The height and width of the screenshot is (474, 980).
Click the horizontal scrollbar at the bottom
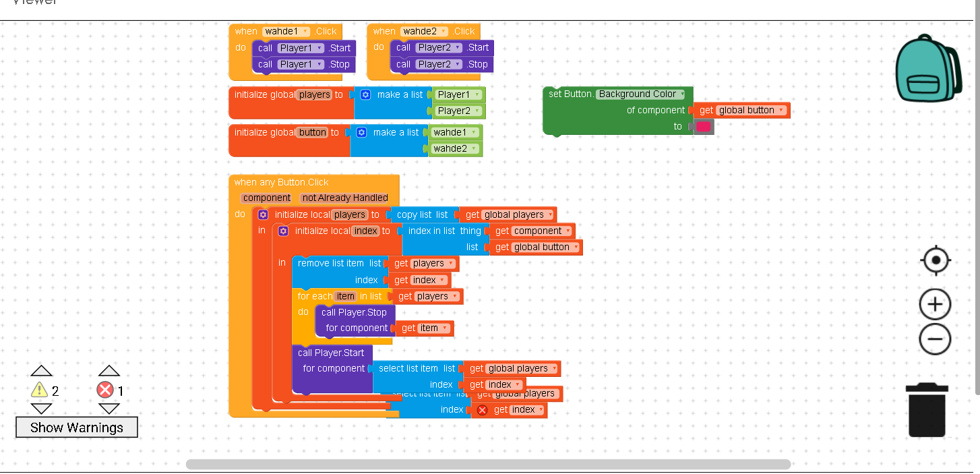pyautogui.click(x=487, y=465)
